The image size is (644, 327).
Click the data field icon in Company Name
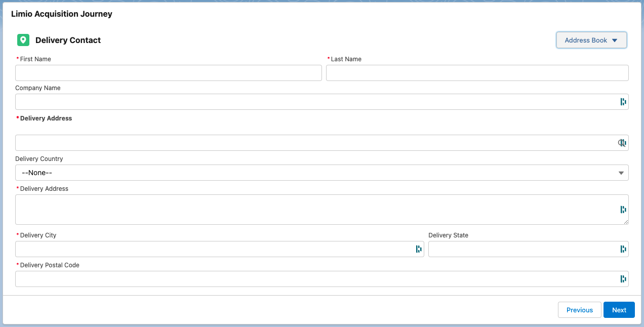click(623, 101)
